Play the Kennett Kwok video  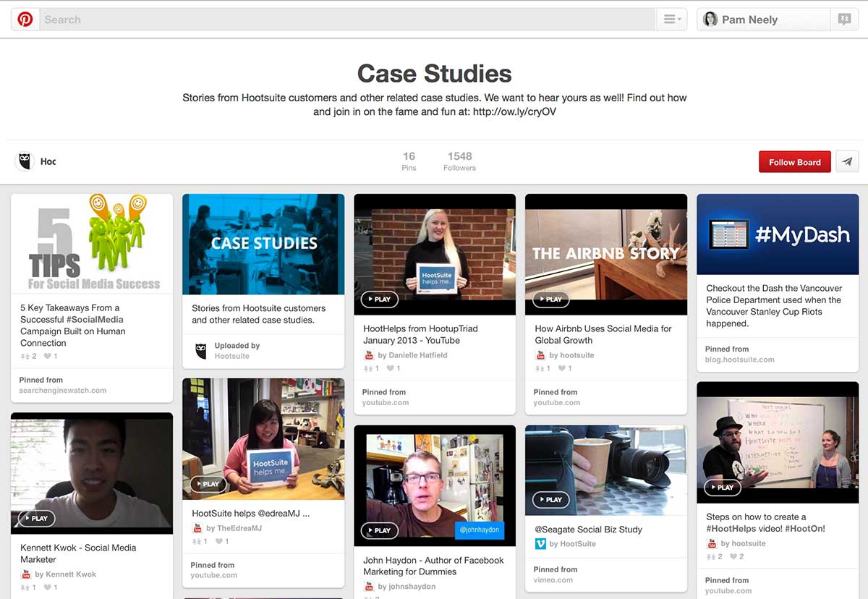click(x=36, y=518)
